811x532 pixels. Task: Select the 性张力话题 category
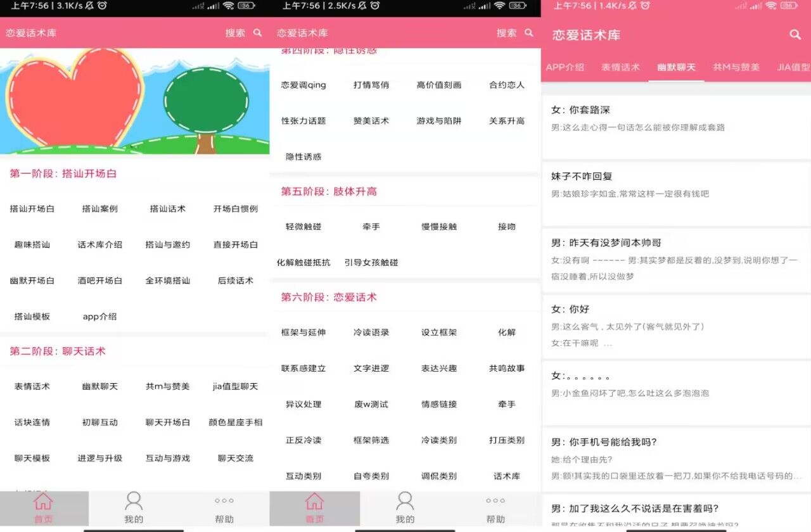(x=303, y=121)
